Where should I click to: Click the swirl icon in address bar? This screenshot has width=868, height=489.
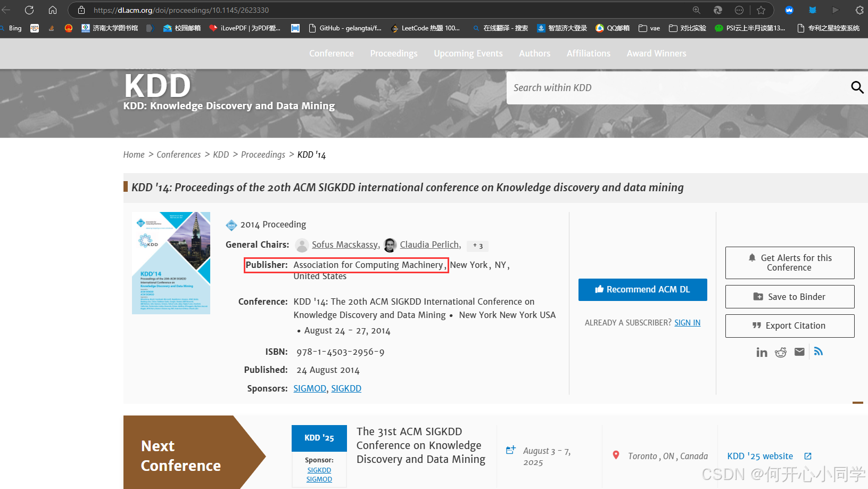pyautogui.click(x=718, y=10)
